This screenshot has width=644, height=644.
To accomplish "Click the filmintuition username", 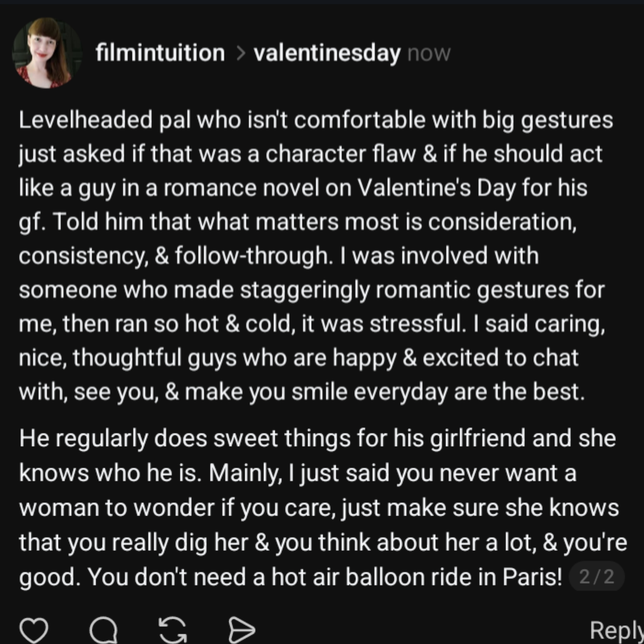I will 160,53.
